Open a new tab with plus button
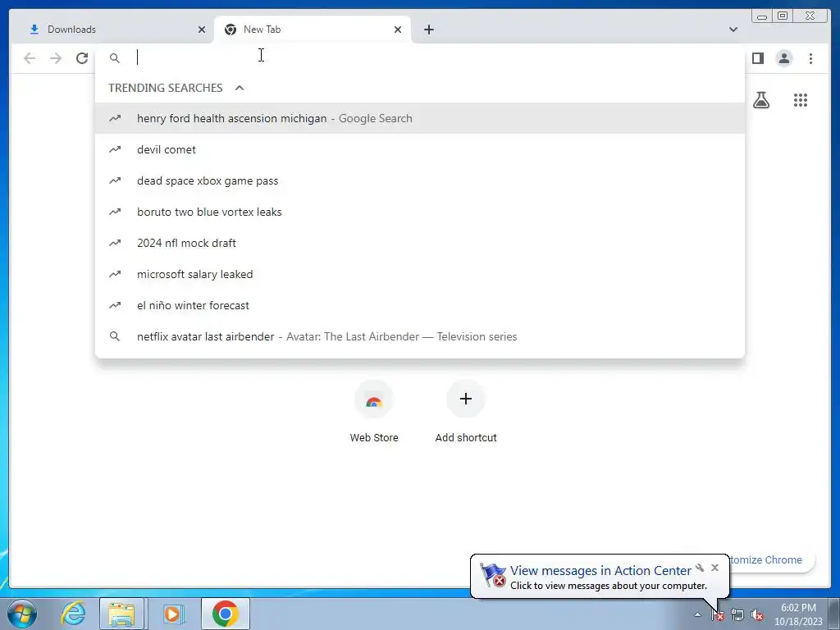840x630 pixels. click(x=428, y=30)
